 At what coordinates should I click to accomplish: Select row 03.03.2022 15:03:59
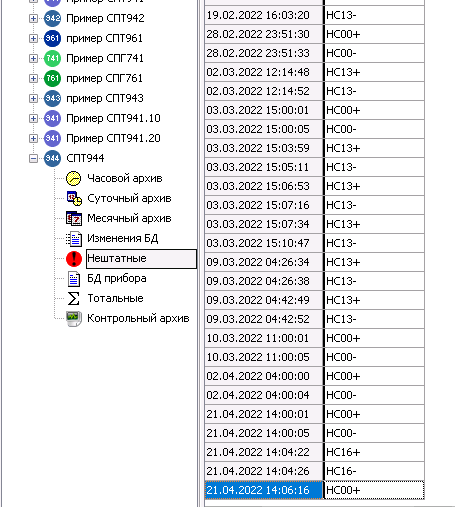coord(314,148)
